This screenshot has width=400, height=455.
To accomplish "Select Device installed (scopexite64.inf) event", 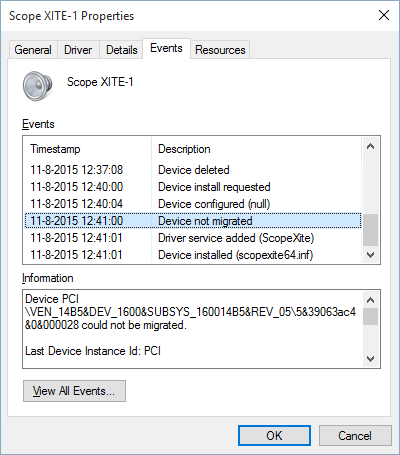I will 193,255.
